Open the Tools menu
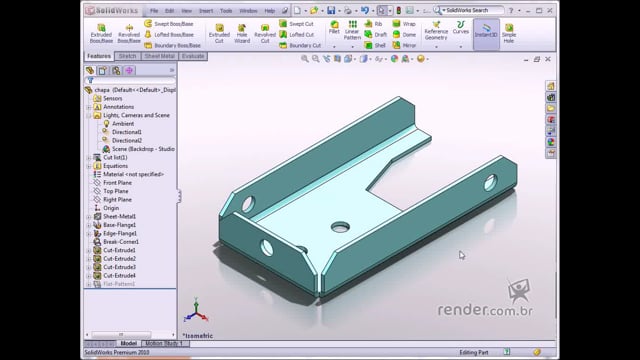 click(x=226, y=11)
